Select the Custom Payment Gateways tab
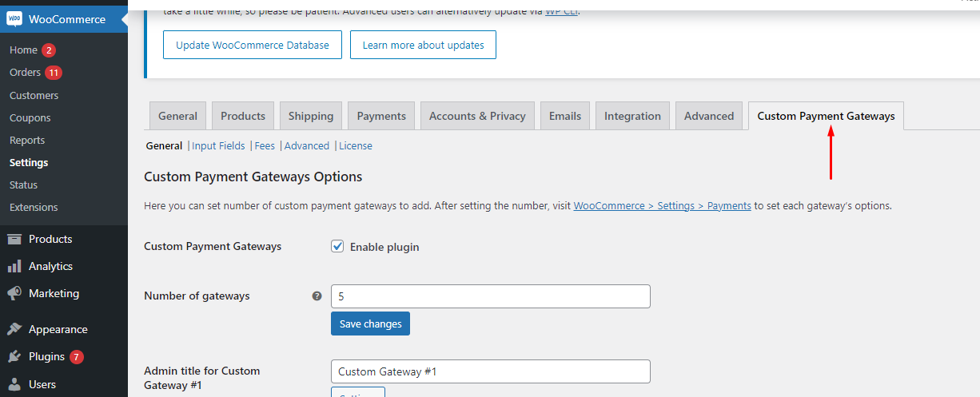This screenshot has width=980, height=397. point(826,116)
